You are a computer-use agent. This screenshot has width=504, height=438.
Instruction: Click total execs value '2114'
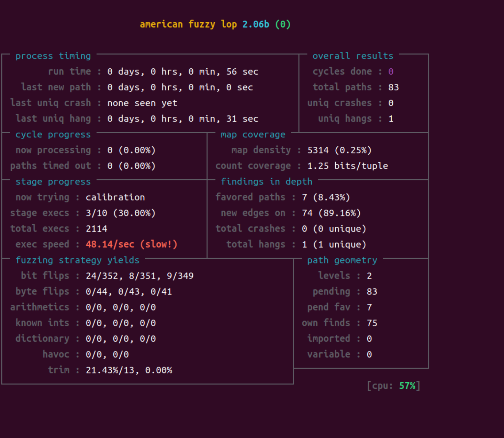[97, 229]
